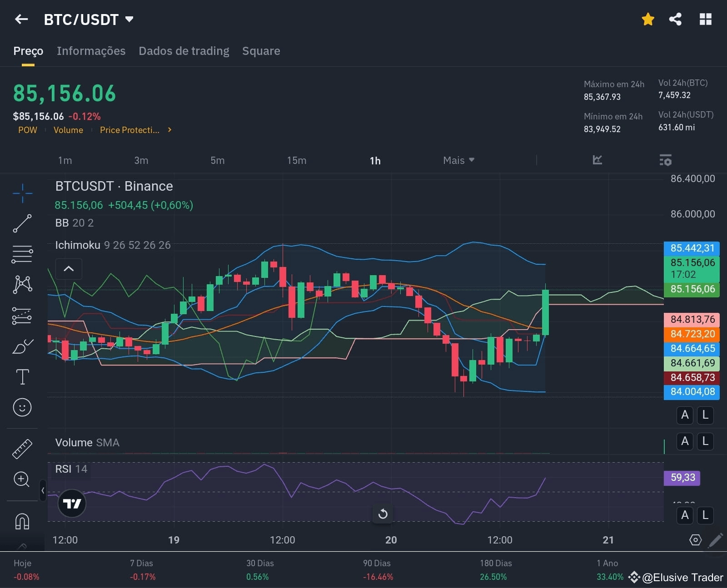The width and height of the screenshot is (727, 588).
Task: Click the TradingView logo button
Action: click(72, 504)
